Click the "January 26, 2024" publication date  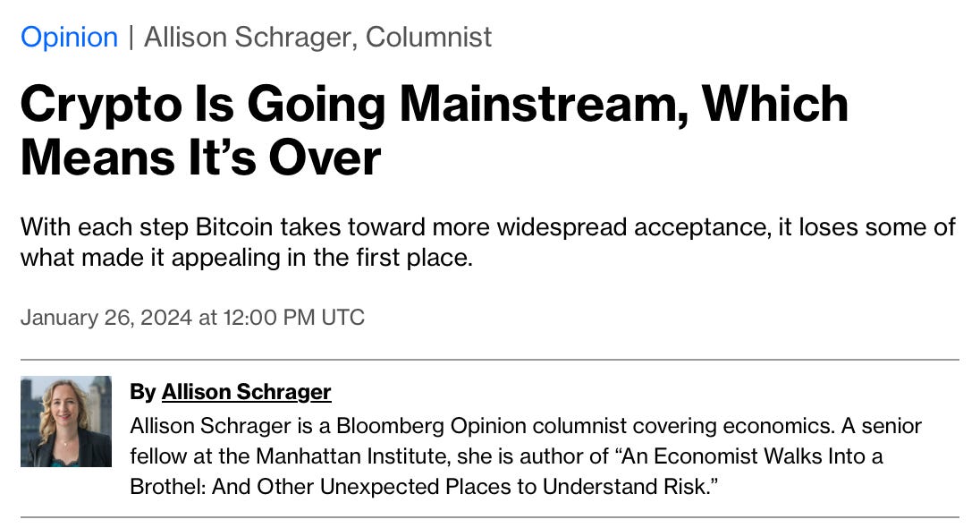click(106, 318)
